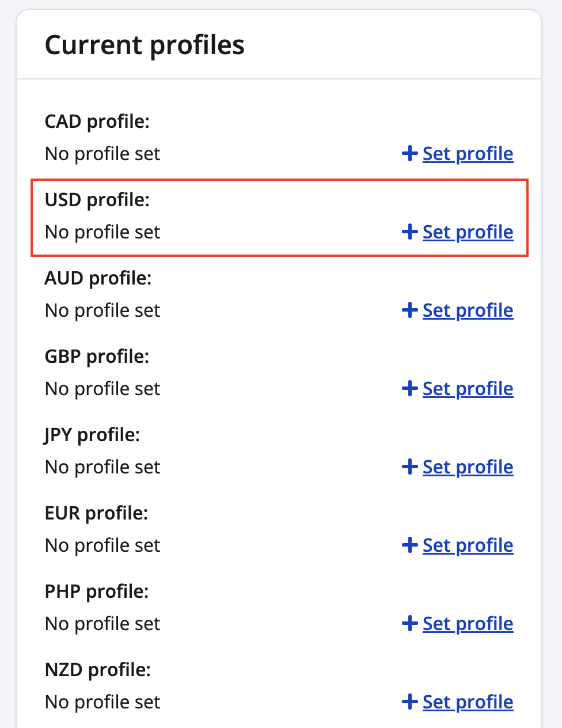Click the plus icon for USD profile
The height and width of the screenshot is (728, 562).
409,232
